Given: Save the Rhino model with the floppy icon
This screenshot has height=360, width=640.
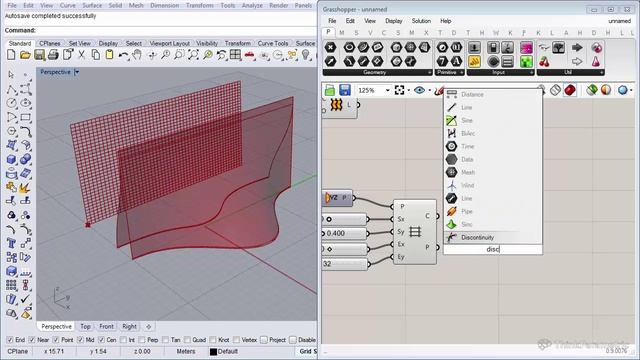Looking at the screenshot, I should point(39,54).
